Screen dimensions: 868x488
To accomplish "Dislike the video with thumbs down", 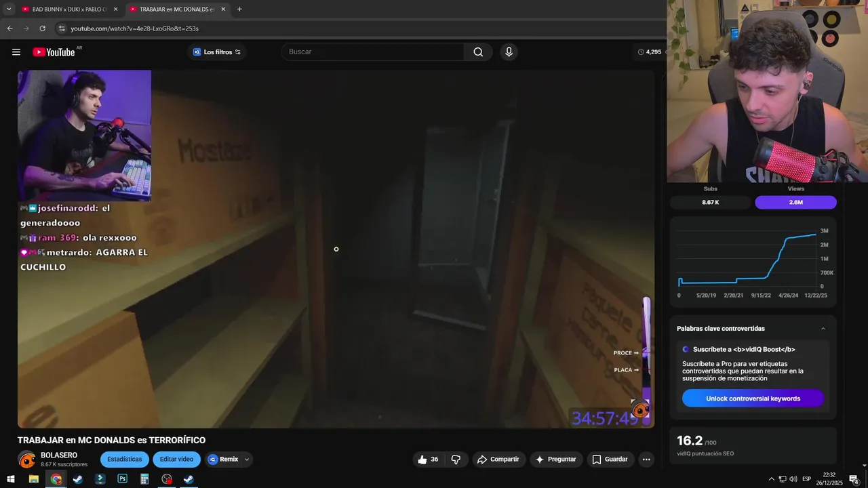I will (456, 460).
